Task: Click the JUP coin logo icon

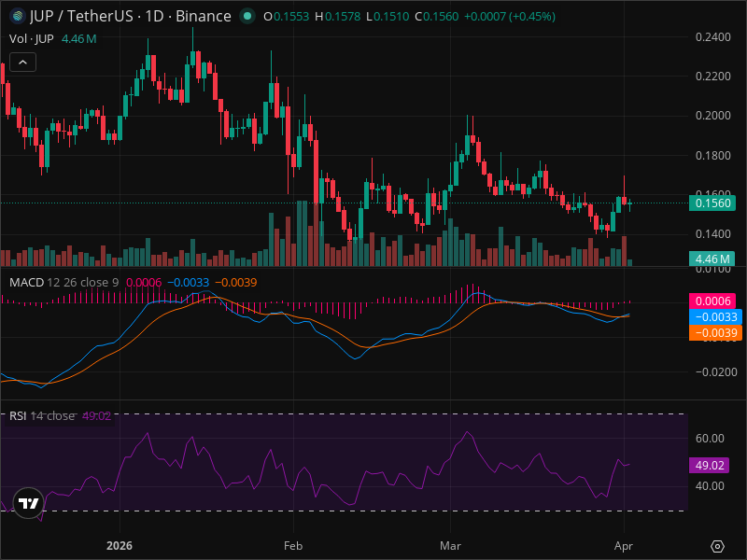Action: click(18, 16)
